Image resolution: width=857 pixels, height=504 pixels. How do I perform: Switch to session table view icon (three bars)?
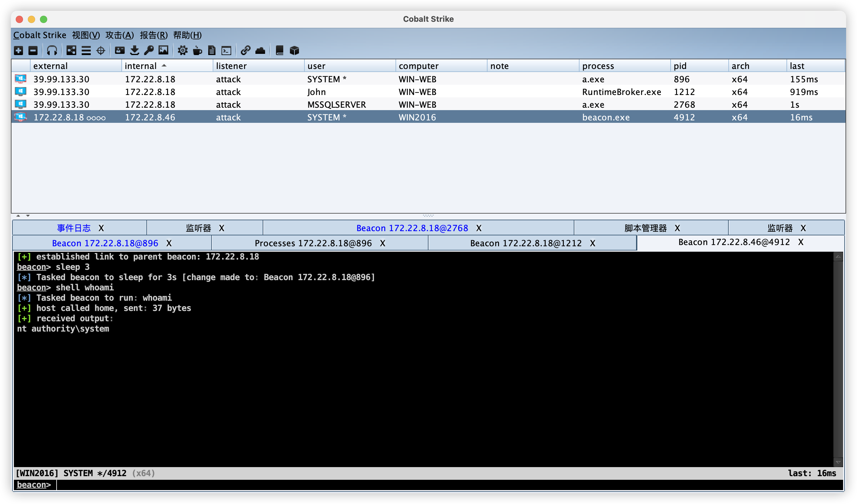(86, 51)
